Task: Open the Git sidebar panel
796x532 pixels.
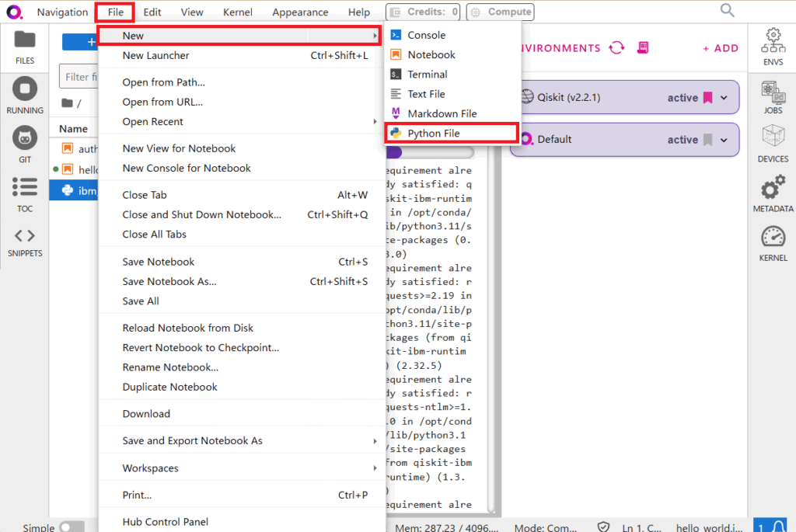Action: (x=25, y=144)
